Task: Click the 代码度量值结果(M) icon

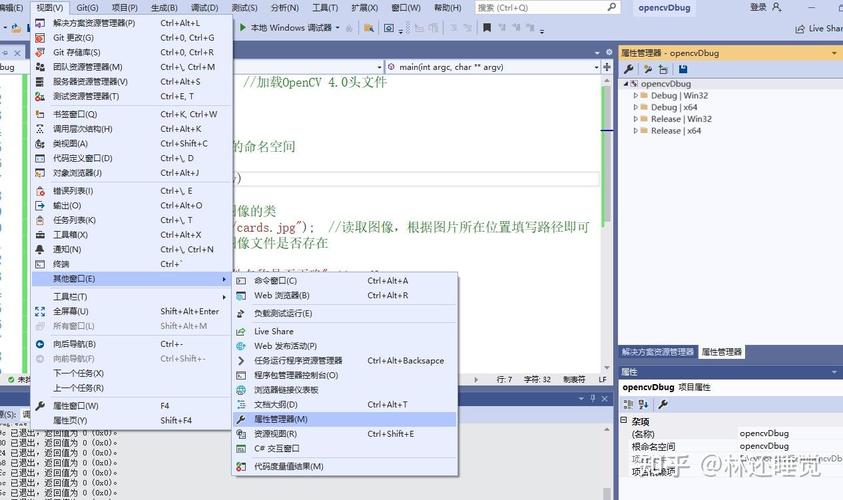Action: pos(241,467)
